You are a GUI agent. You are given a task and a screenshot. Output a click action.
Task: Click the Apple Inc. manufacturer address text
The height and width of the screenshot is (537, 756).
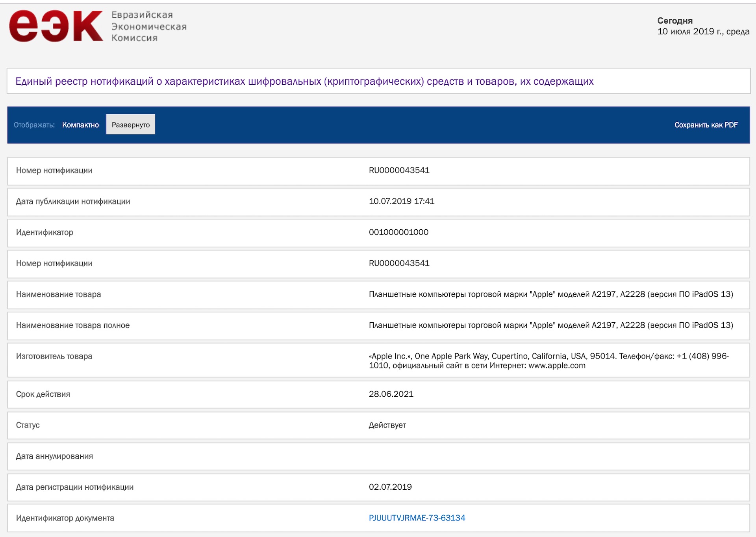[548, 360]
